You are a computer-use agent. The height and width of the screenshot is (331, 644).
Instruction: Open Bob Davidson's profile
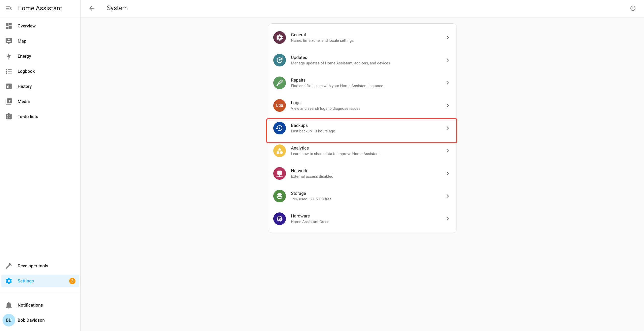[x=40, y=320]
